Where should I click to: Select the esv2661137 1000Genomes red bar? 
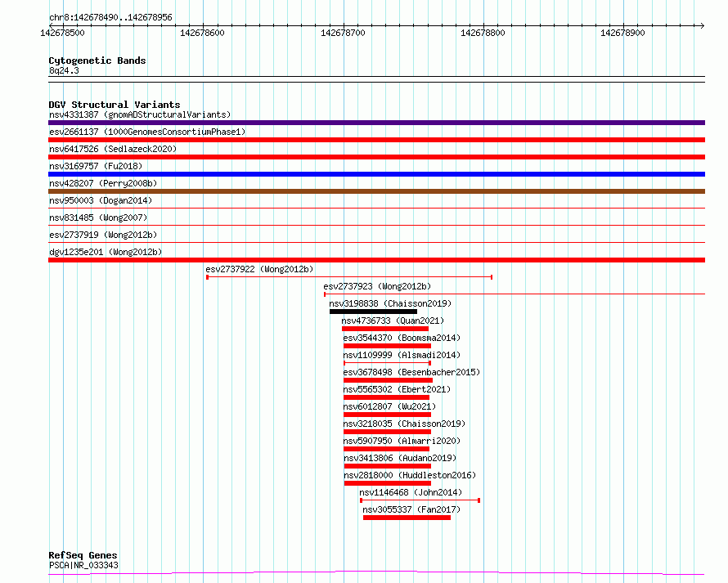(376, 140)
